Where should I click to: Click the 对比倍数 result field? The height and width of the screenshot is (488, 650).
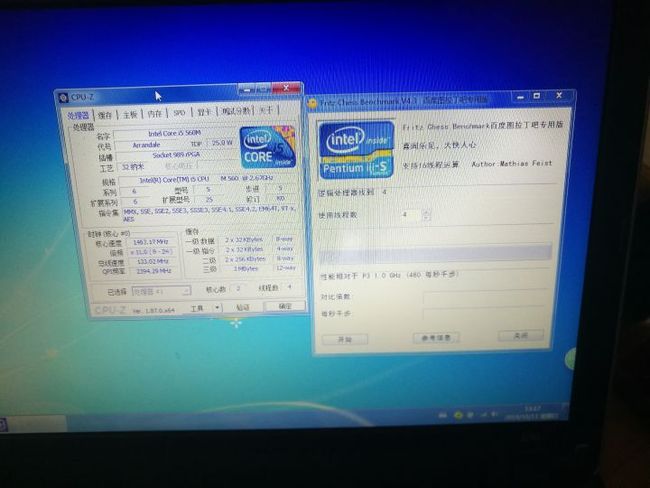click(x=485, y=297)
